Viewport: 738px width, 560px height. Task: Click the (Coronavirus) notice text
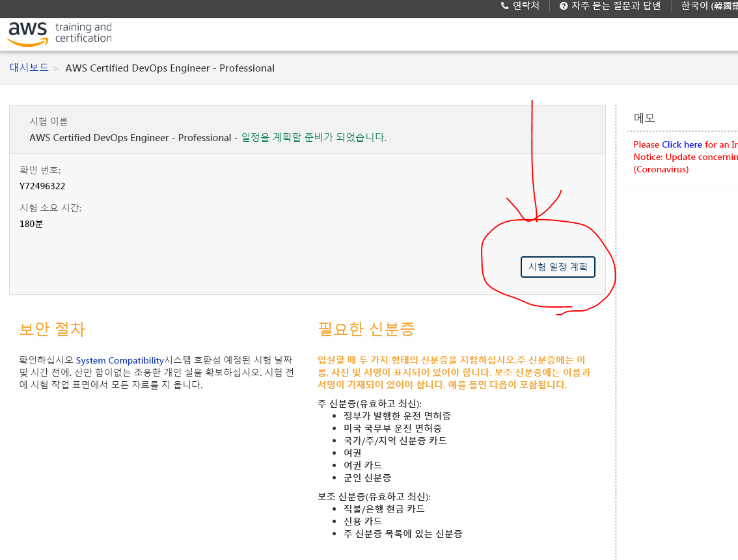click(x=661, y=169)
